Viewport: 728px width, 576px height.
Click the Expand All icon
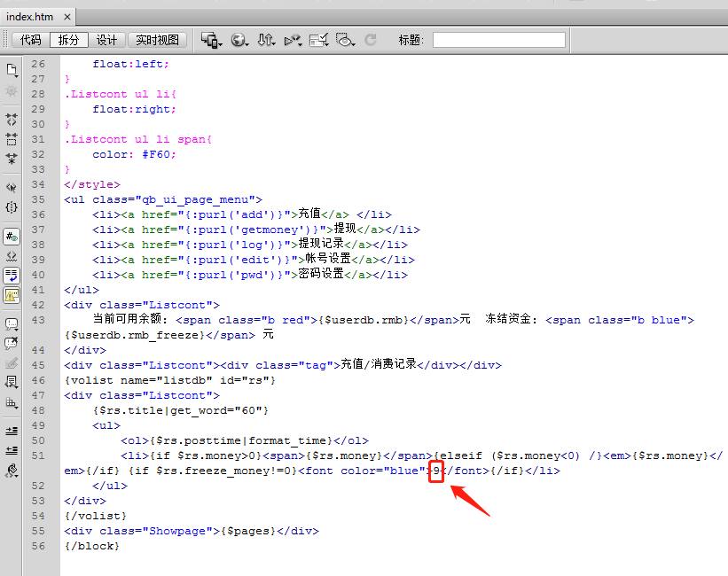tap(12, 160)
